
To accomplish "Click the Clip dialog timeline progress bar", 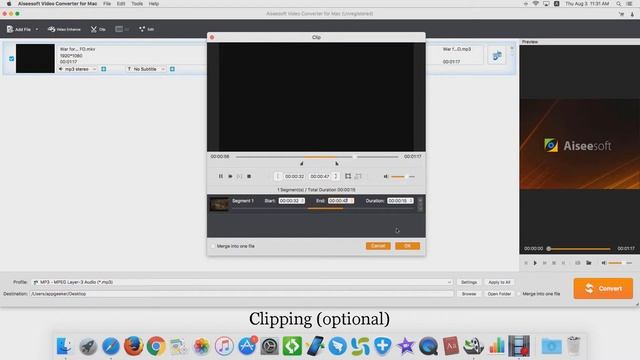I will point(317,157).
